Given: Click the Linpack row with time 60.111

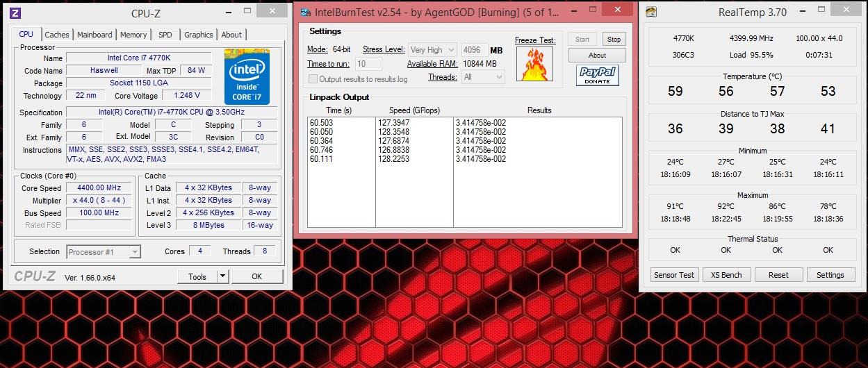Looking at the screenshot, I should (x=464, y=159).
